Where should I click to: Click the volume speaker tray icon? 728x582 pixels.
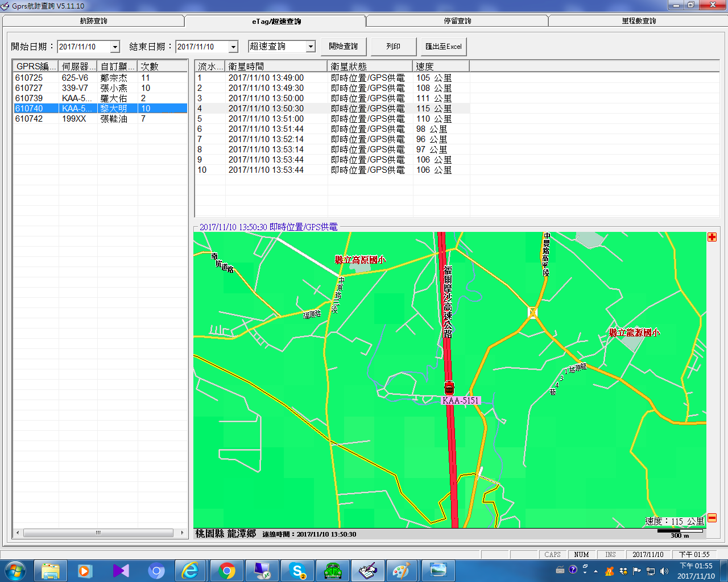coord(664,571)
